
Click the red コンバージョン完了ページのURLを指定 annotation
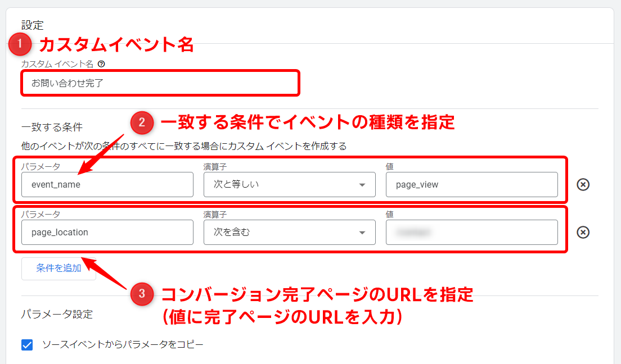317,294
